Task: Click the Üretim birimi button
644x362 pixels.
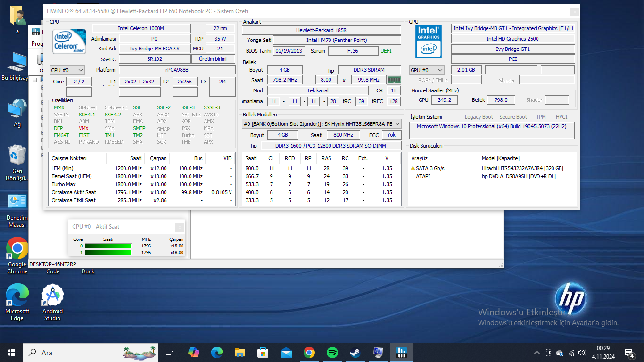Action: [x=213, y=59]
